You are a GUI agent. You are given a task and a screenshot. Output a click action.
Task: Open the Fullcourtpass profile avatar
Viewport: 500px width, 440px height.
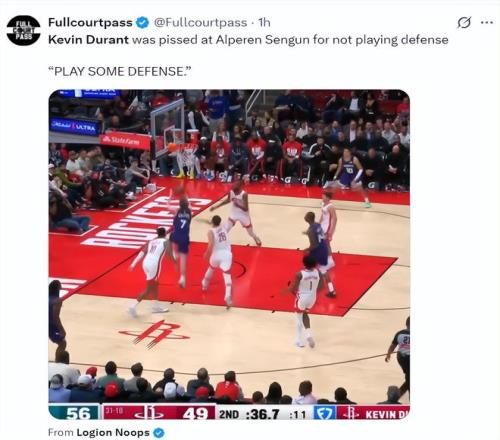point(23,30)
